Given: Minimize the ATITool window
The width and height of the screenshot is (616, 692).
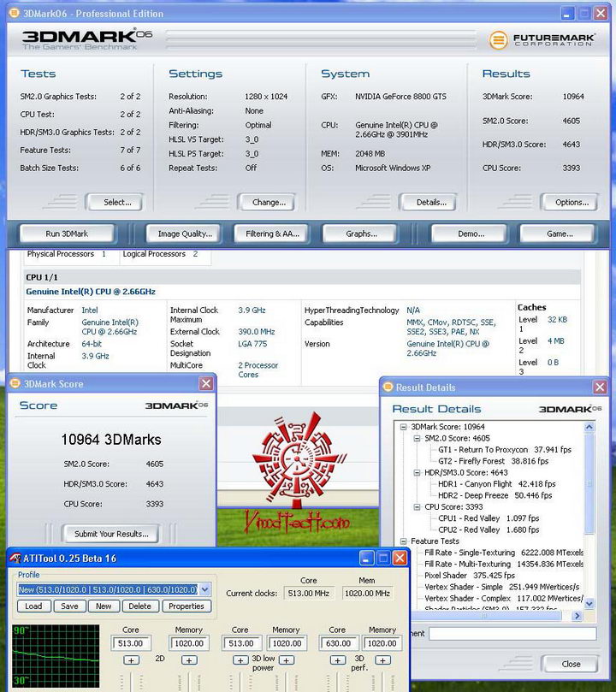Looking at the screenshot, I should [366, 559].
